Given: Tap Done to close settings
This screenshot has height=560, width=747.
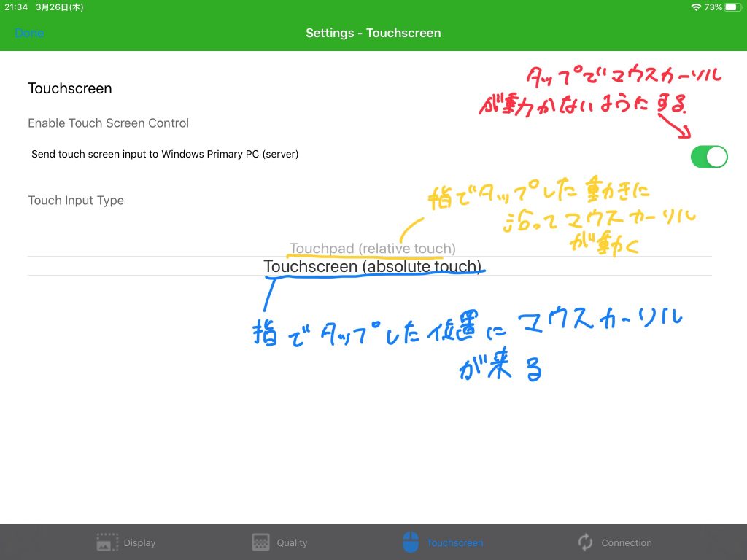Looking at the screenshot, I should coord(29,33).
